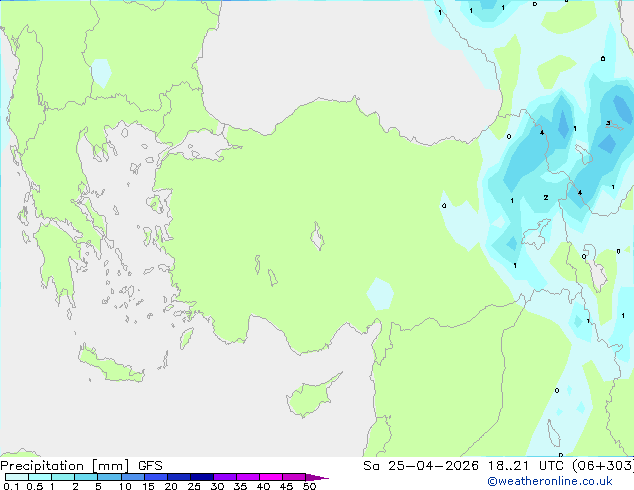Click the 'Precipitation' title text
The height and width of the screenshot is (490, 634).
[x=42, y=466]
